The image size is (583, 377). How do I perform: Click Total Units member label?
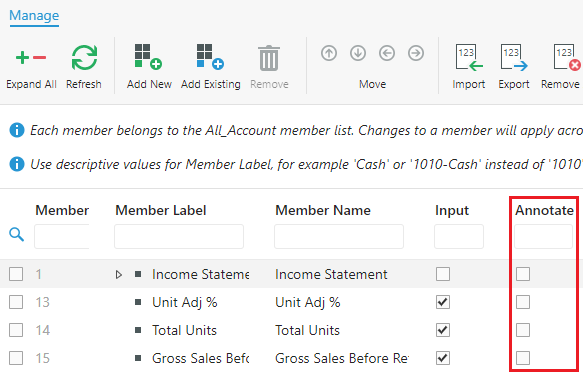point(184,330)
